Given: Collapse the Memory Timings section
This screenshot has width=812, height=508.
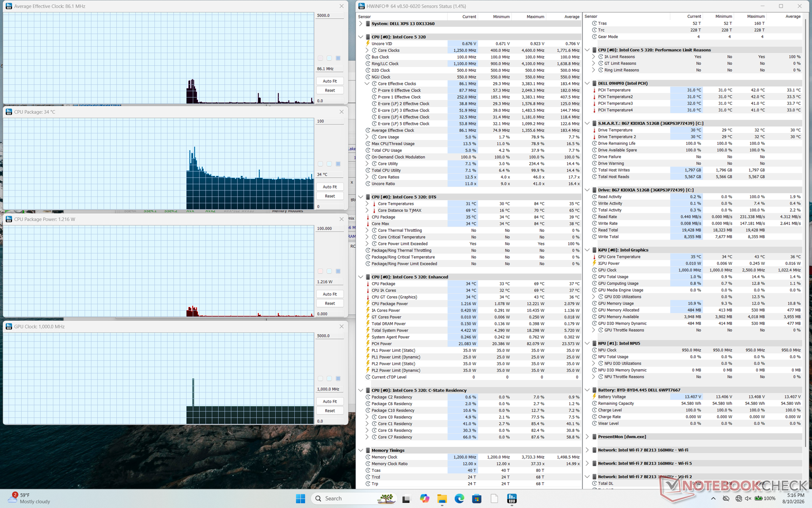Looking at the screenshot, I should (x=360, y=450).
